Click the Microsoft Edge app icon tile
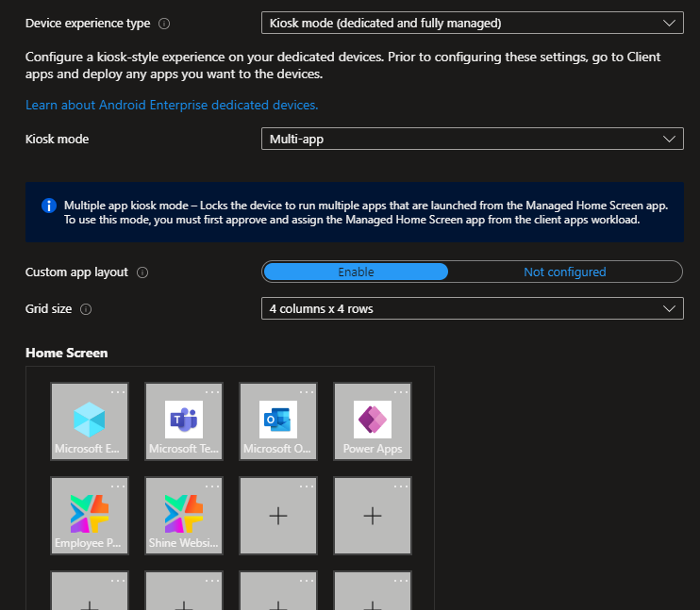The image size is (700, 610). tap(90, 420)
